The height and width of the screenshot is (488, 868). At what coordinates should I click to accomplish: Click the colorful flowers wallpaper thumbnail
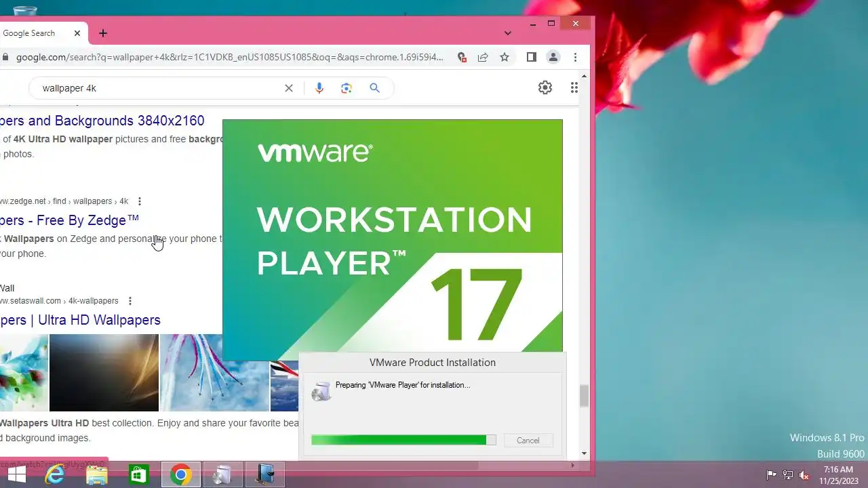coord(24,372)
